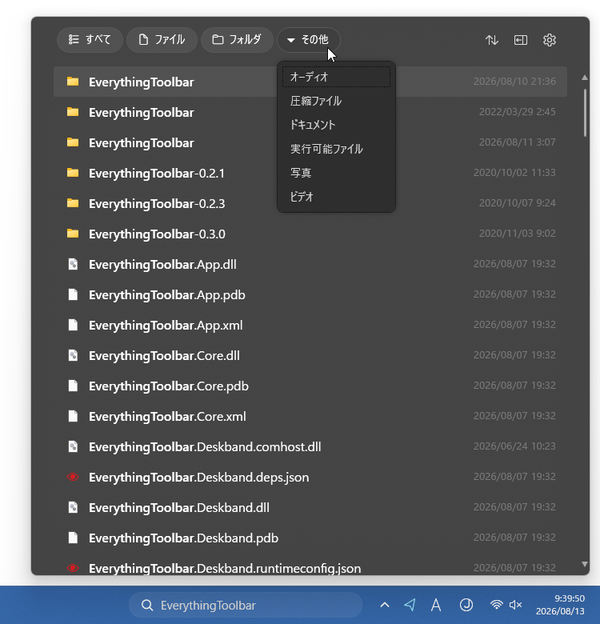Select EverythingToolbar.Core.pdb file name

(x=169, y=386)
